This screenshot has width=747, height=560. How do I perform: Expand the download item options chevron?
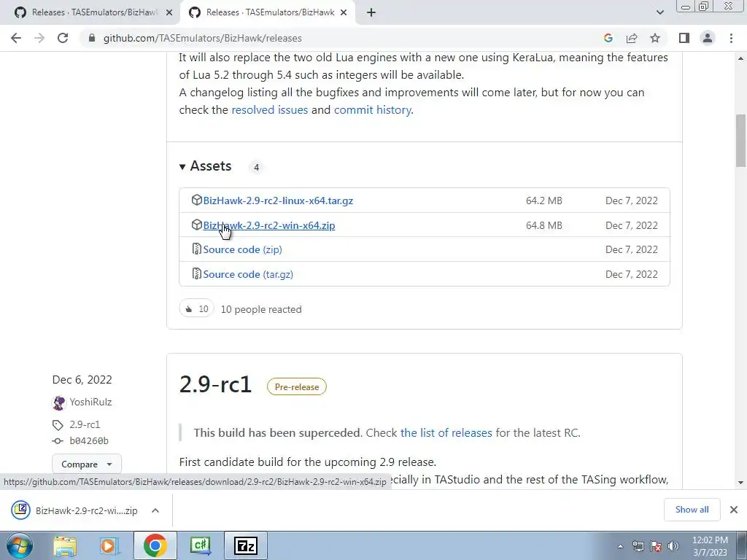(x=155, y=510)
